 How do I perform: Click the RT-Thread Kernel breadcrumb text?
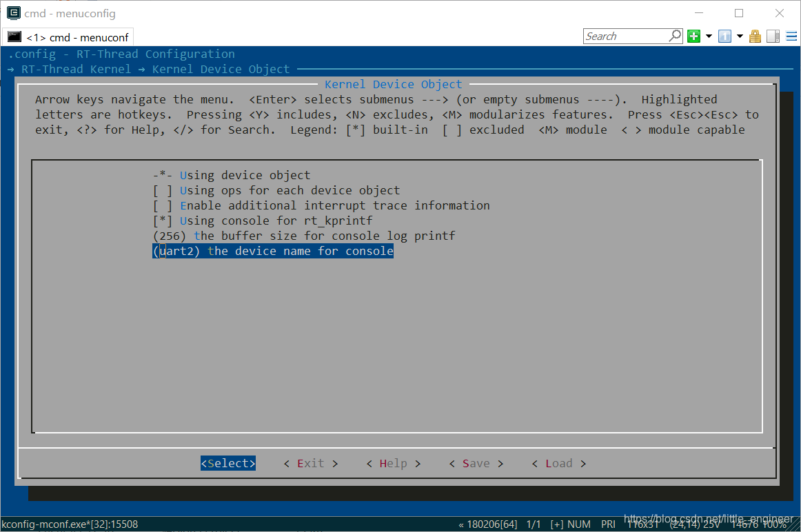pos(76,69)
